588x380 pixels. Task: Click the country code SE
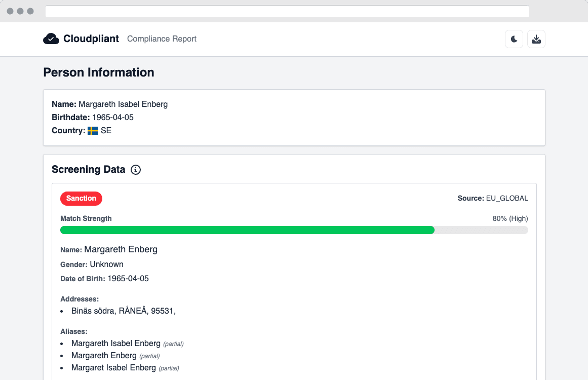pos(106,131)
